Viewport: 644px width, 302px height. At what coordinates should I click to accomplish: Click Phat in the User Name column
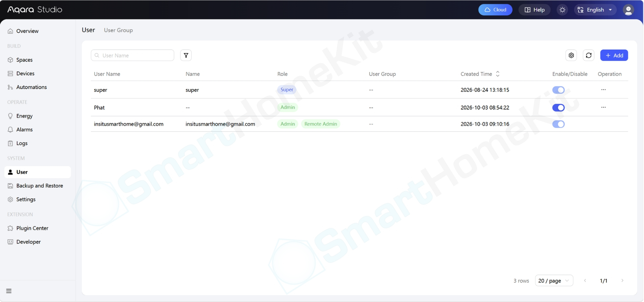pyautogui.click(x=99, y=107)
